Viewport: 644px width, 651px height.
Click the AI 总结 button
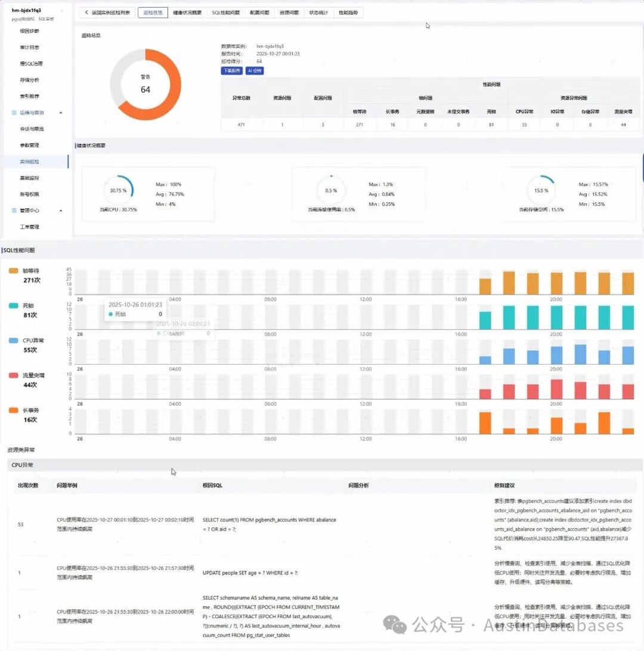click(x=255, y=70)
